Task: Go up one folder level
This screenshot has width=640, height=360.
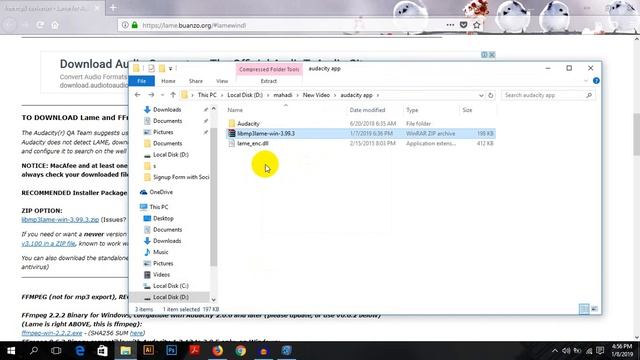Action: pos(173,95)
